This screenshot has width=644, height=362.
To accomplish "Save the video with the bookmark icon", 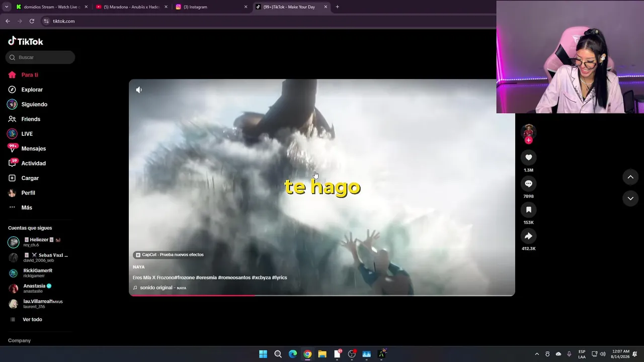I will 528,210.
